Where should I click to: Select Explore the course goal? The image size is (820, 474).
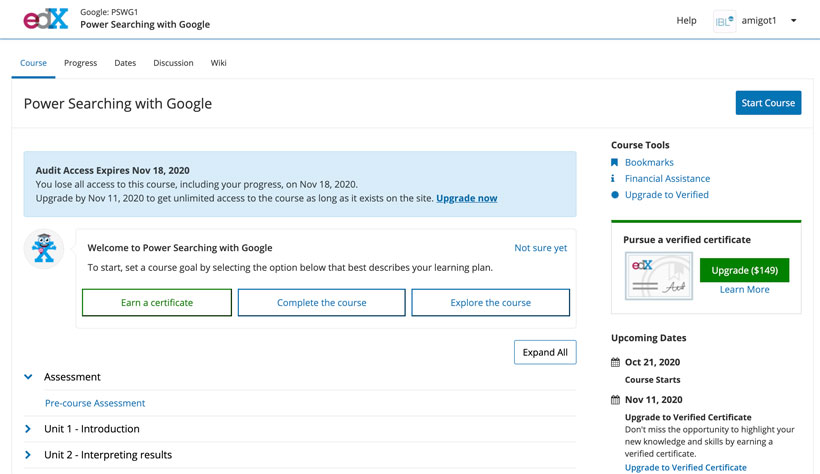pos(491,302)
